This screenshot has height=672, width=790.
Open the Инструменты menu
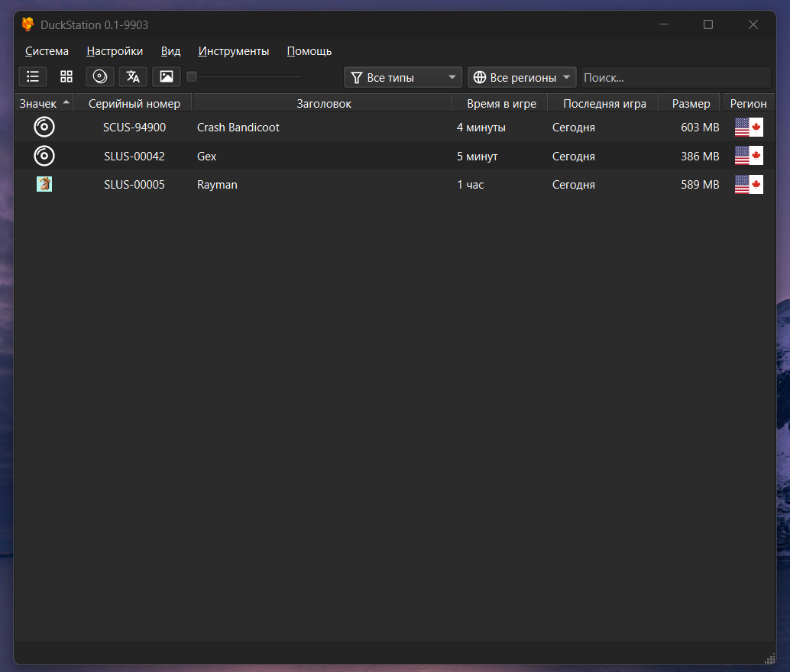(x=233, y=51)
